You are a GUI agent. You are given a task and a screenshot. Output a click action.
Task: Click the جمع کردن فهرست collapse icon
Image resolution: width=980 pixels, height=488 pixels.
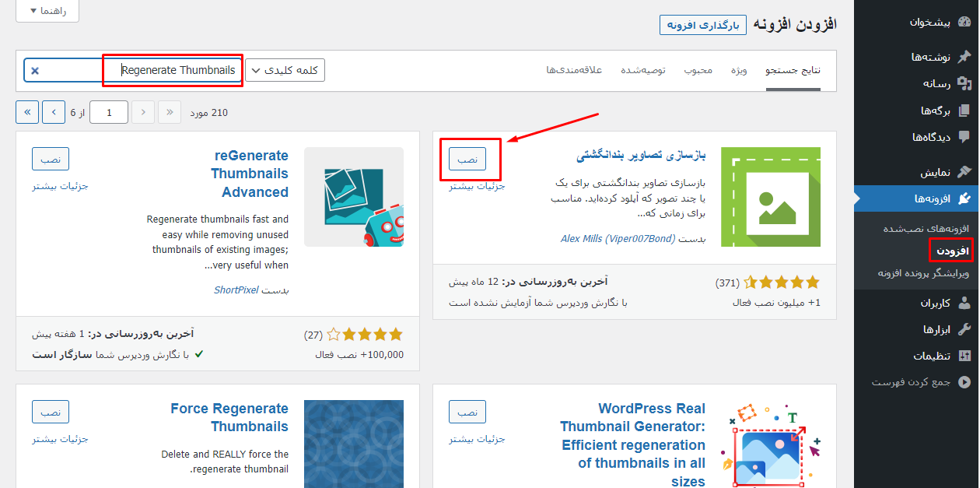coord(964,382)
